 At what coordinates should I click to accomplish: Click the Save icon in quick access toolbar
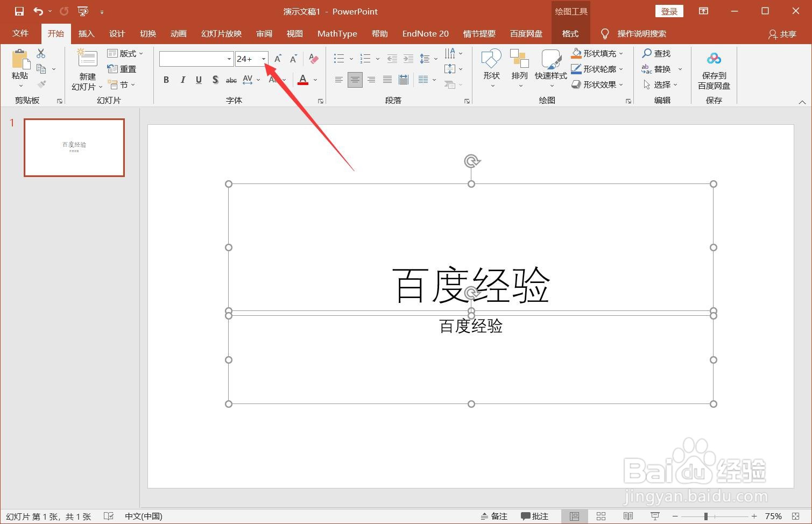pos(19,11)
